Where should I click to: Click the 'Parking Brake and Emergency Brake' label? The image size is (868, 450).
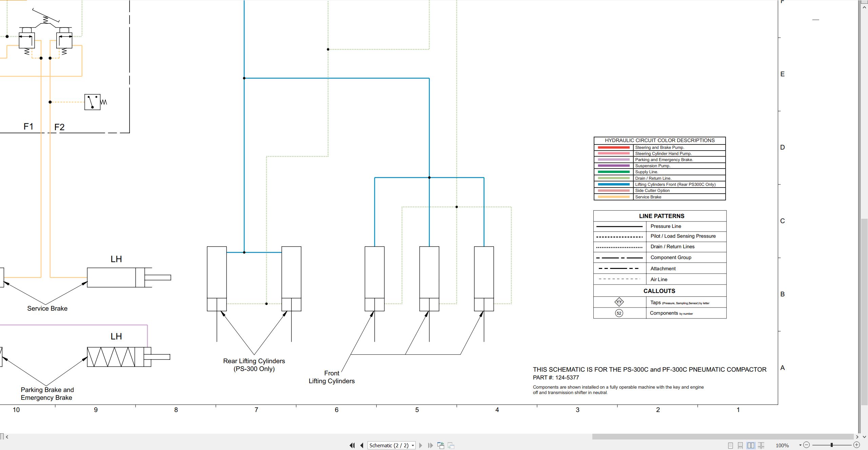[x=47, y=394]
